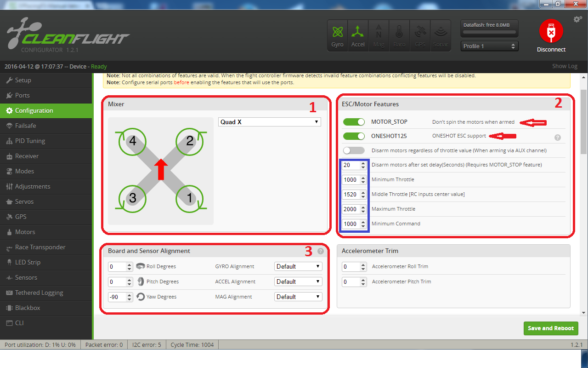Click the I2C error: 5 status entry
This screenshot has height=368, width=588.
pos(147,345)
